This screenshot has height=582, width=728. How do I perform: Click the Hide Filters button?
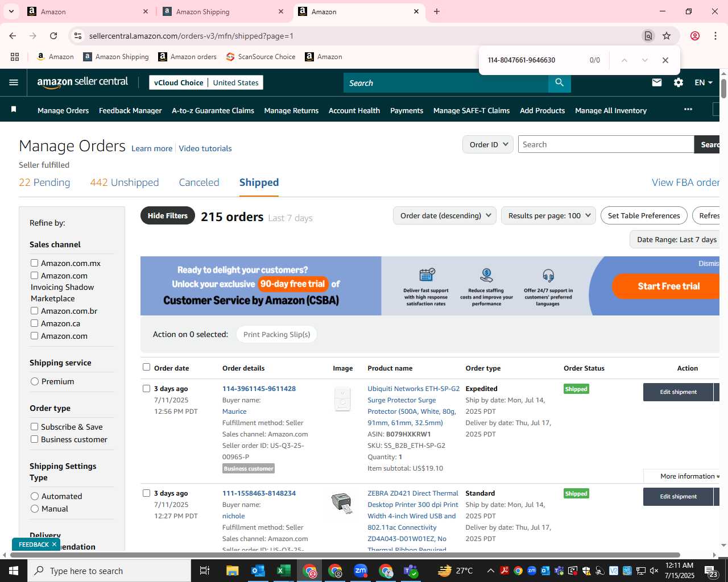tap(168, 215)
